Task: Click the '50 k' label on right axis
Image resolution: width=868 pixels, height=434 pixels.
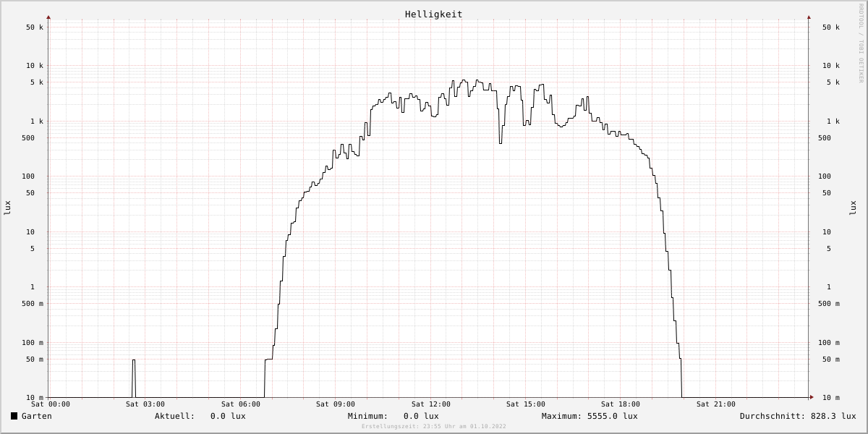Action: click(x=831, y=27)
